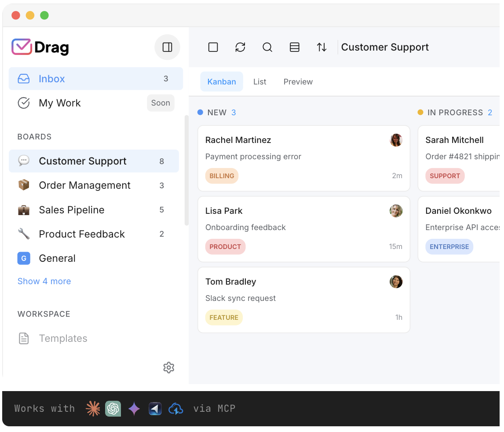Open Templates in the workspace section
504x432 pixels.
[x=94, y=338]
